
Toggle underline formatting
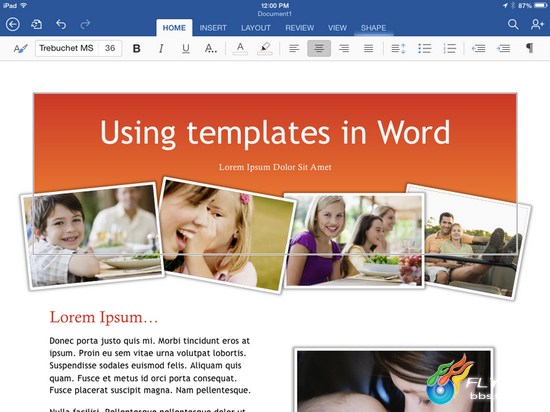(186, 48)
